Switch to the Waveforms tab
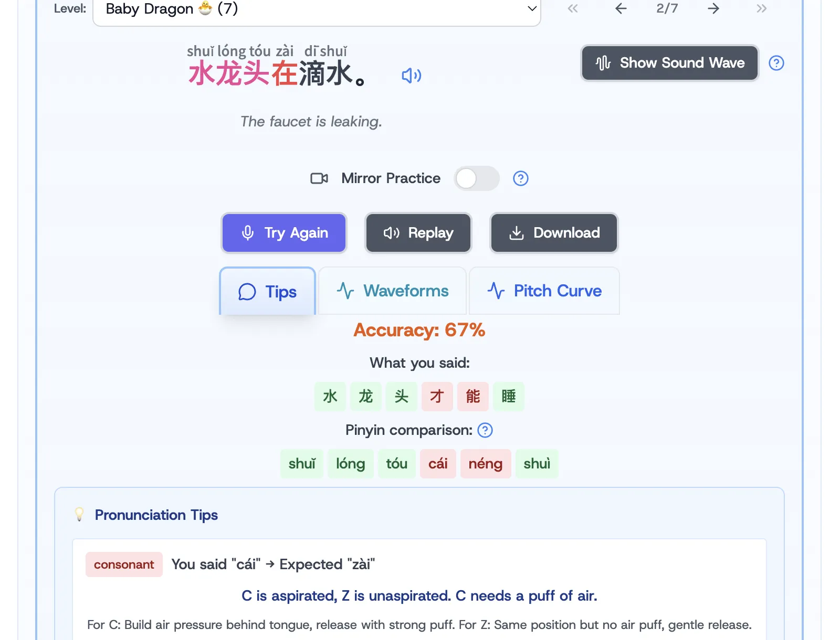Screen dimensions: 840x640 392,291
